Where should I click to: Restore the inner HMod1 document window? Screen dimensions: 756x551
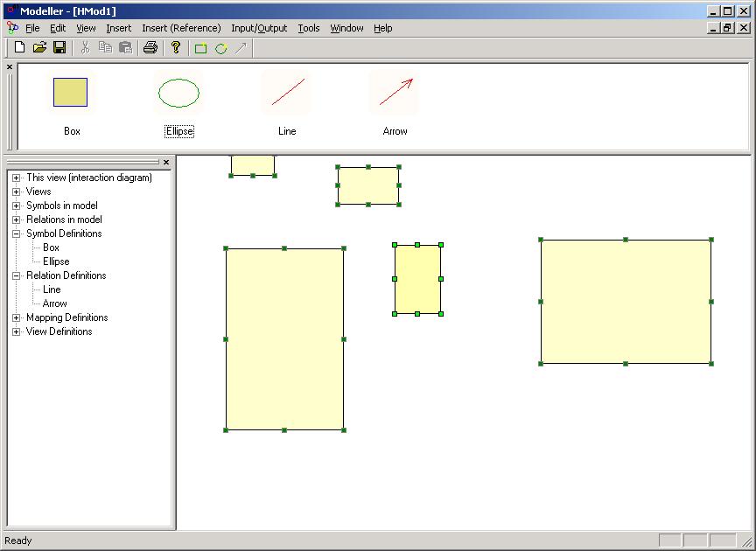click(x=728, y=28)
